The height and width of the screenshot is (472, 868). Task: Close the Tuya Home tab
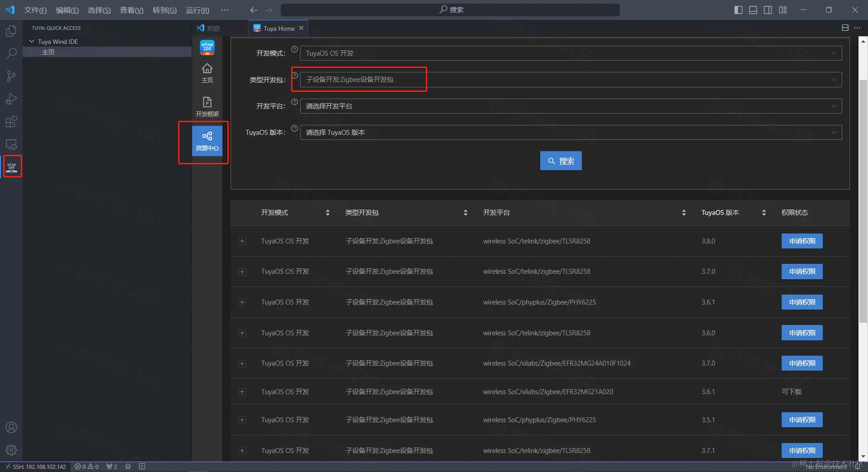(301, 28)
